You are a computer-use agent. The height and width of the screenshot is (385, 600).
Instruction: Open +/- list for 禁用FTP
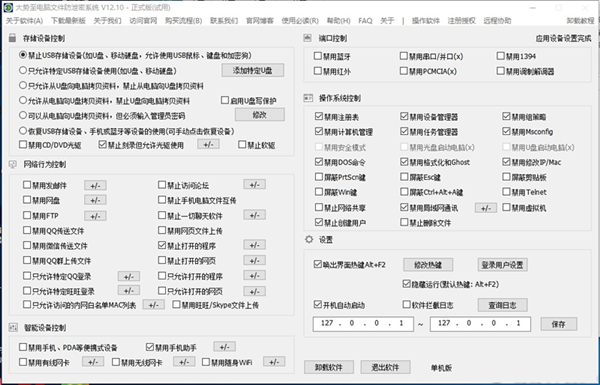click(95, 216)
